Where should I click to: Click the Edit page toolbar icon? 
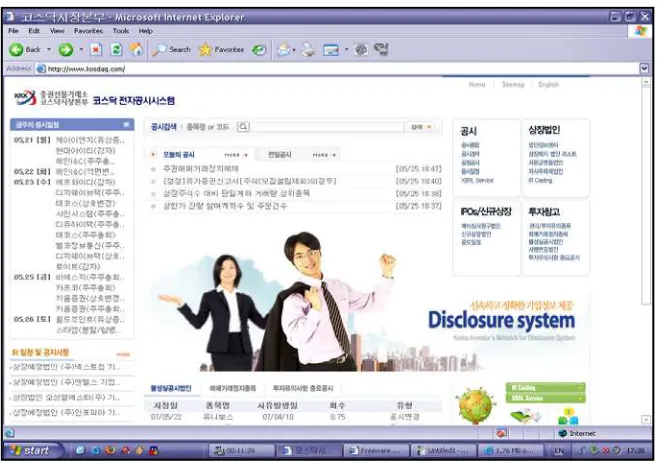pos(331,50)
